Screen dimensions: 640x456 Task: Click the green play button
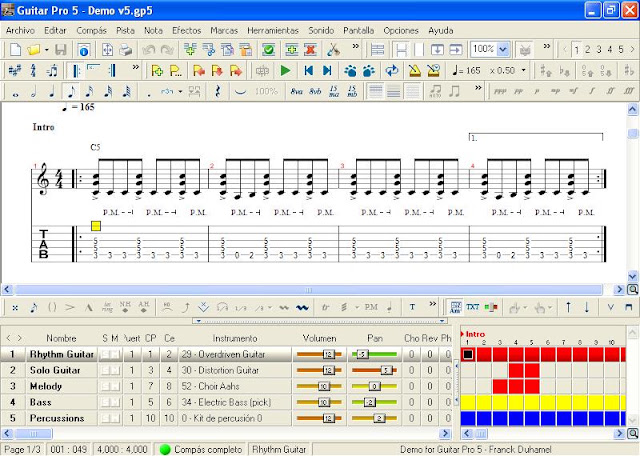tap(285, 71)
